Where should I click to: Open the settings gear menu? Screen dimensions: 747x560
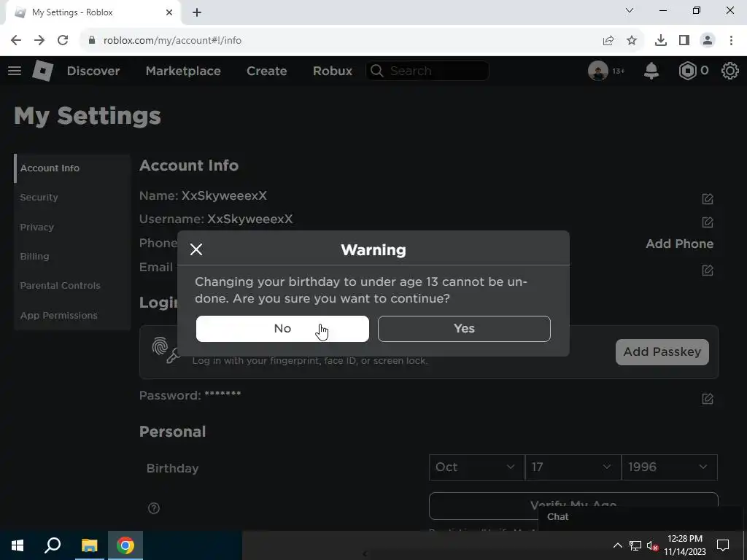tap(729, 71)
